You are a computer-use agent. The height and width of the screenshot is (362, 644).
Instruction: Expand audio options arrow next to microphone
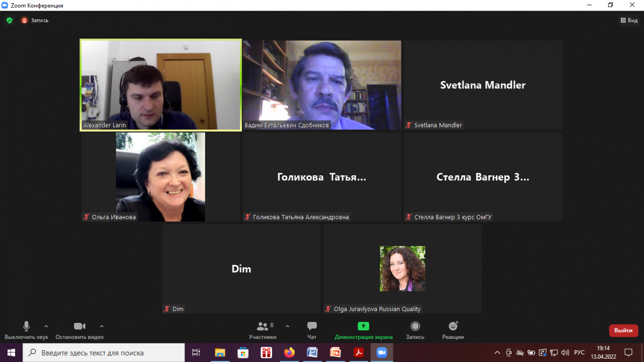(46, 326)
